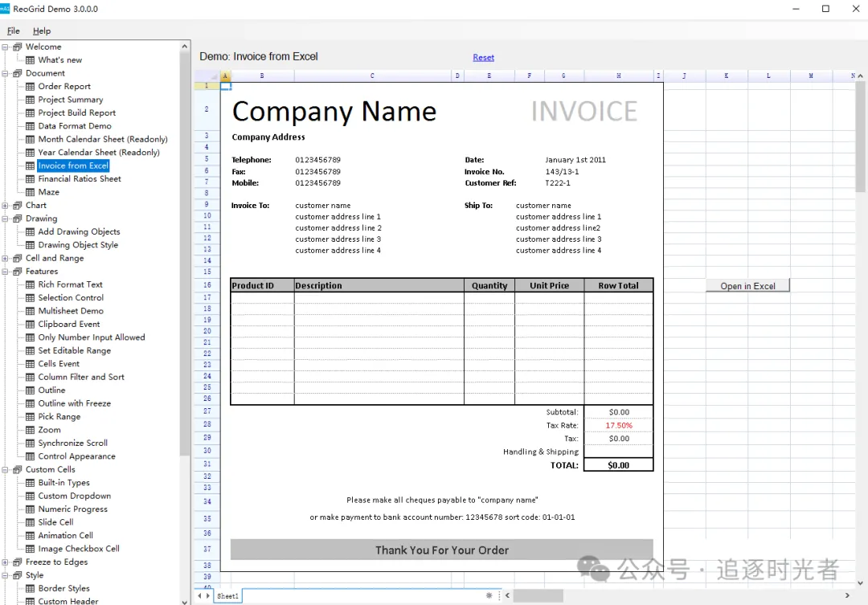
Task: Open the Custom Dropdown grid icon
Action: coord(31,496)
